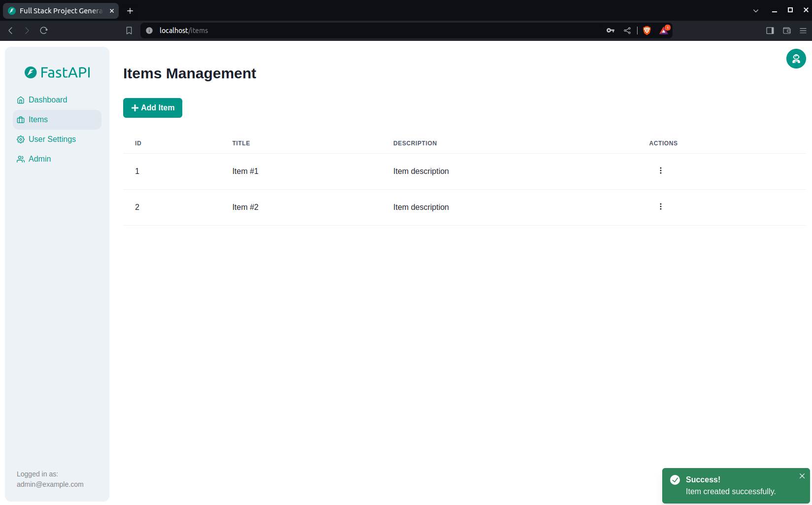Click the briefcase icon next to Items

[21, 119]
